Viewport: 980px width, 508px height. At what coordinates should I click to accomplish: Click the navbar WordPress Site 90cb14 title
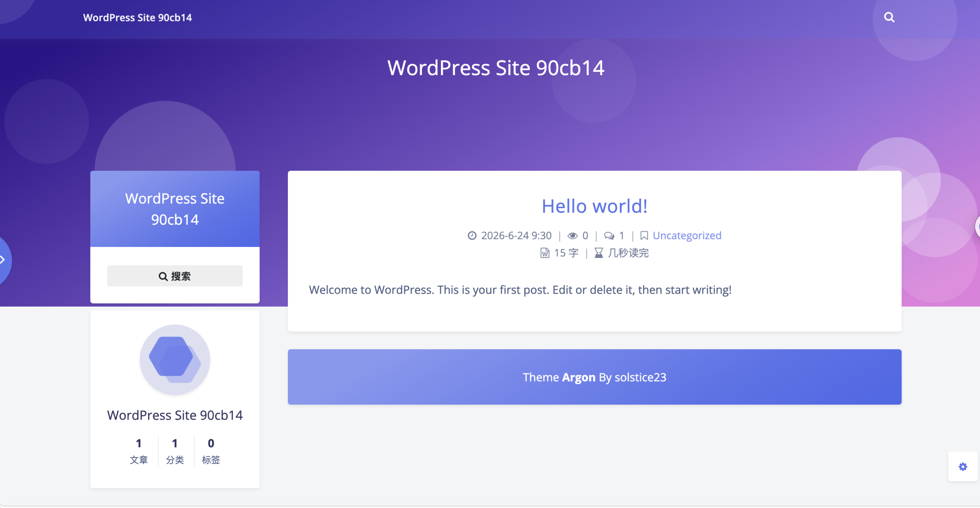[137, 18]
